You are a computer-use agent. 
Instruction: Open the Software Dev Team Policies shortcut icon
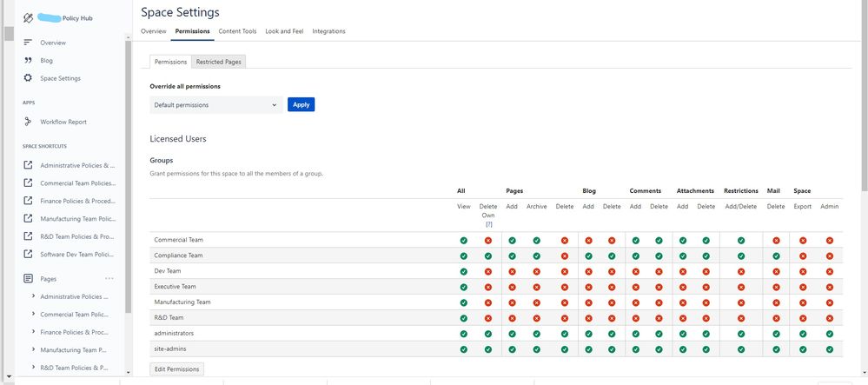click(28, 255)
